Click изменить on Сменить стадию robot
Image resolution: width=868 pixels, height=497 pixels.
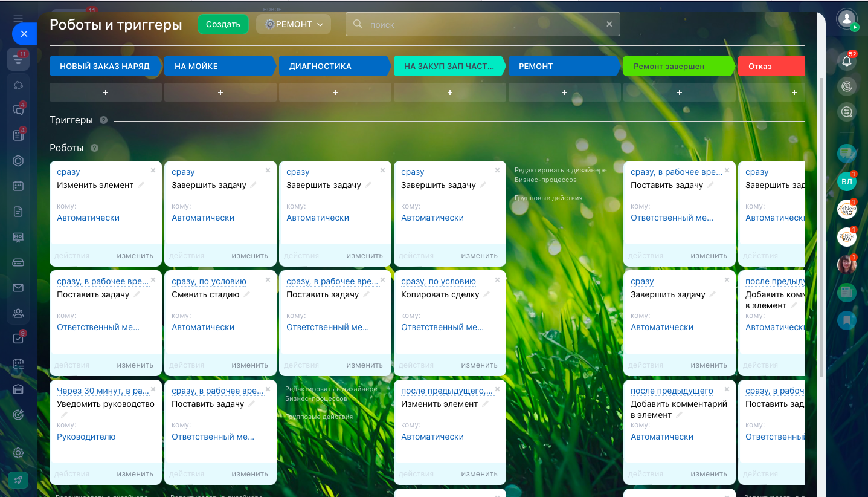pyautogui.click(x=249, y=365)
